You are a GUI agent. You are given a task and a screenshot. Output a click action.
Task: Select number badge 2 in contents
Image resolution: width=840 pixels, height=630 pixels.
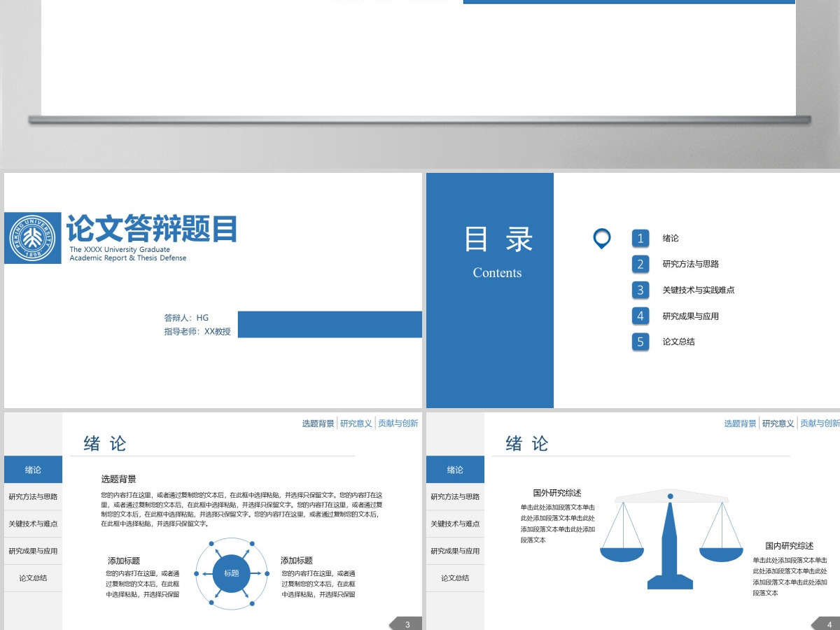pyautogui.click(x=640, y=265)
